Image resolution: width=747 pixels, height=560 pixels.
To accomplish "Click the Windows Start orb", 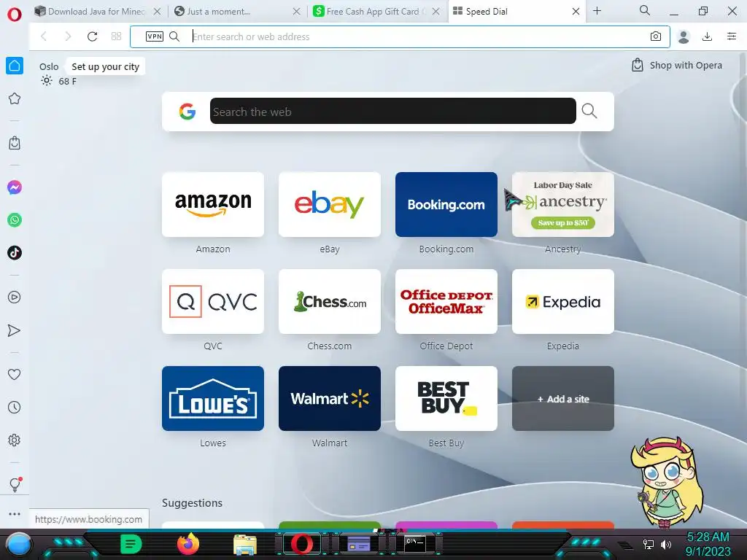I will tap(19, 544).
